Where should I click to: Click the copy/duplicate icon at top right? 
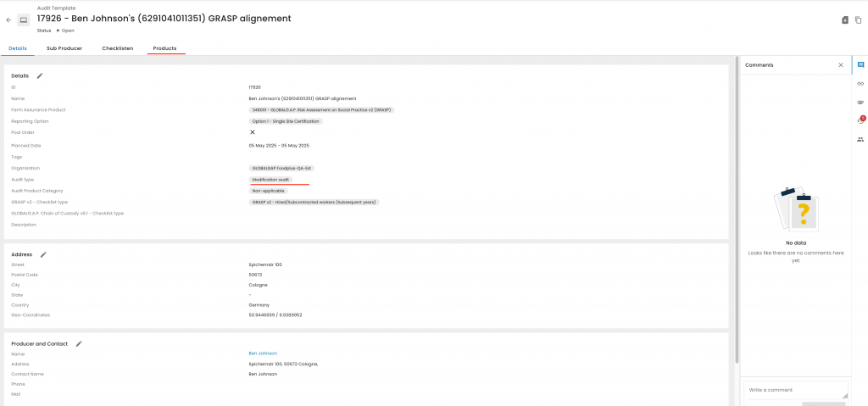(x=858, y=19)
